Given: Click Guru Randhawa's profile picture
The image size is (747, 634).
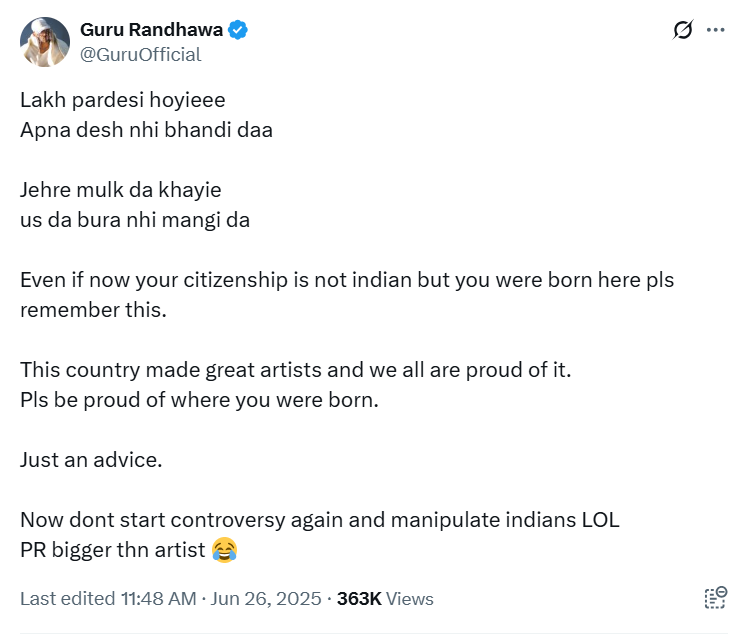Looking at the screenshot, I should click(x=45, y=42).
